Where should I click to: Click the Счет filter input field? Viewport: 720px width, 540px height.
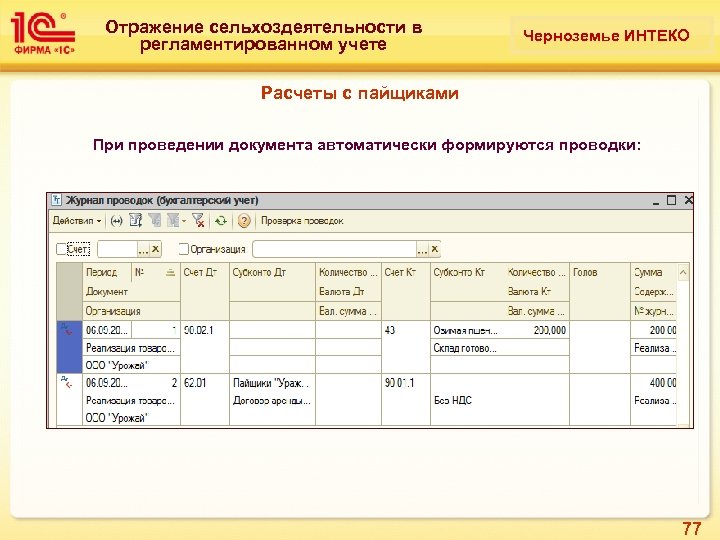point(118,249)
